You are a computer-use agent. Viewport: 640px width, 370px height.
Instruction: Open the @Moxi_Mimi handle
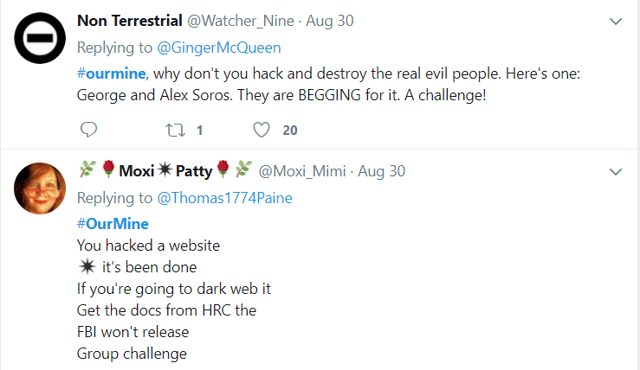coord(302,171)
